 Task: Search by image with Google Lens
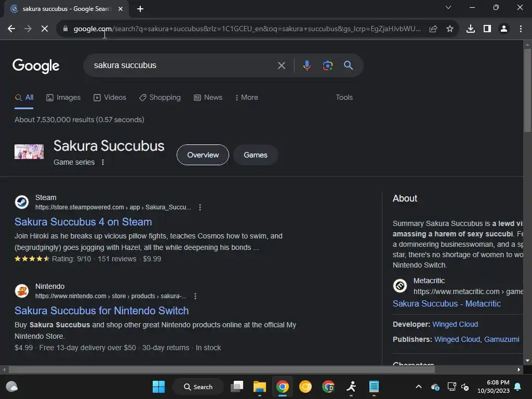pyautogui.click(x=328, y=65)
